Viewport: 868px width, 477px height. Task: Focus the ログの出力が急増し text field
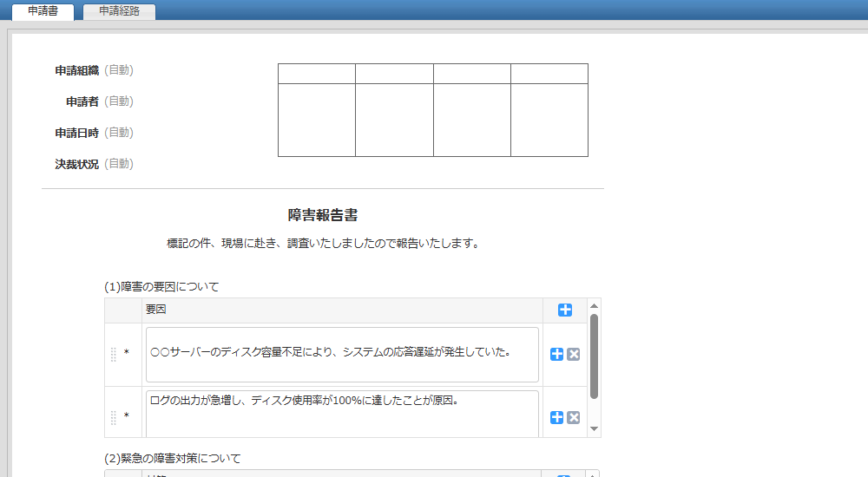(x=342, y=414)
